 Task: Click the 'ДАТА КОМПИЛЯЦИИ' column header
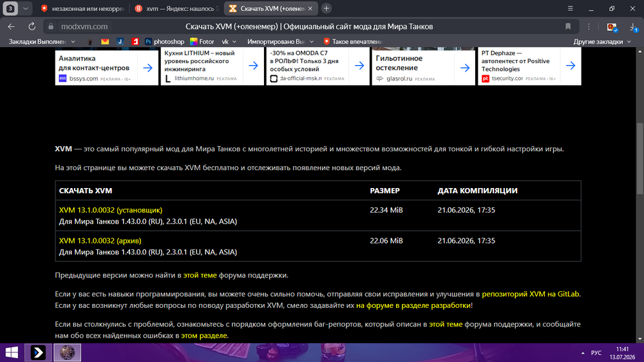click(477, 191)
